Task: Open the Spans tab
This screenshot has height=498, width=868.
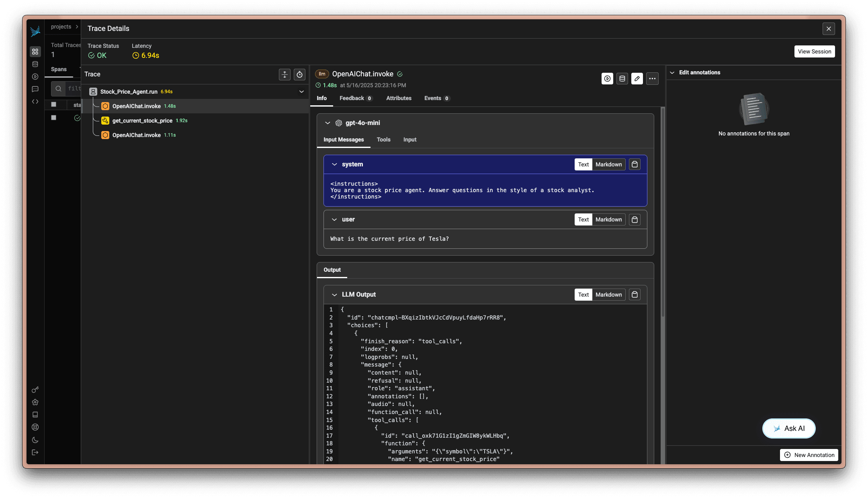Action: [x=59, y=69]
